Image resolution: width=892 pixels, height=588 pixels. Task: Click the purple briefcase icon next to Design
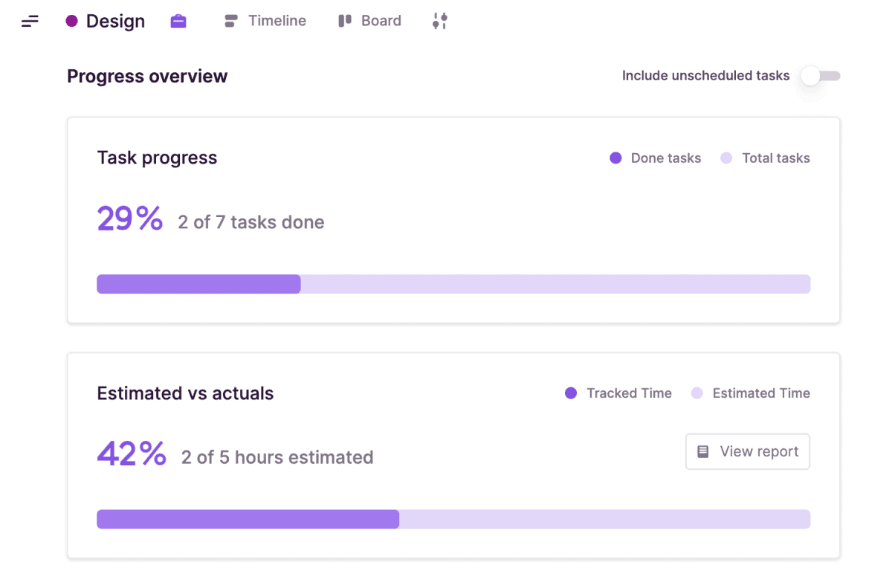(x=178, y=21)
